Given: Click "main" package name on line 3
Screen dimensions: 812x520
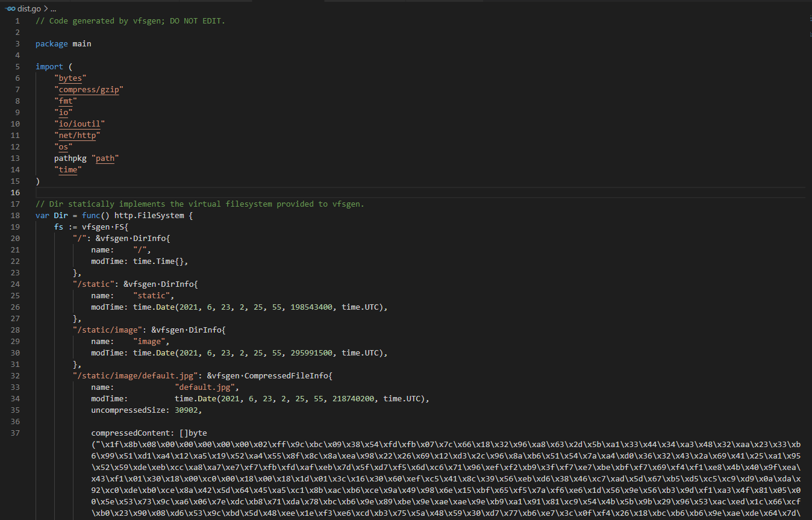Looking at the screenshot, I should click(82, 44).
